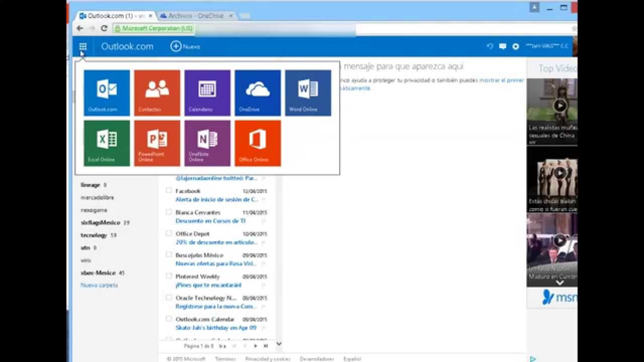This screenshot has width=644, height=362.
Task: Open 'Descuento en Cursos de TI' message
Action: (x=210, y=221)
